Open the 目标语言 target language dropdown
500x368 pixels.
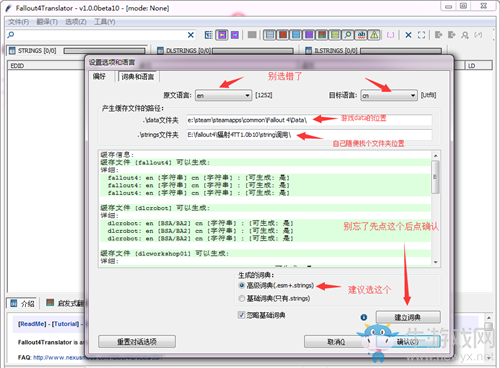389,96
